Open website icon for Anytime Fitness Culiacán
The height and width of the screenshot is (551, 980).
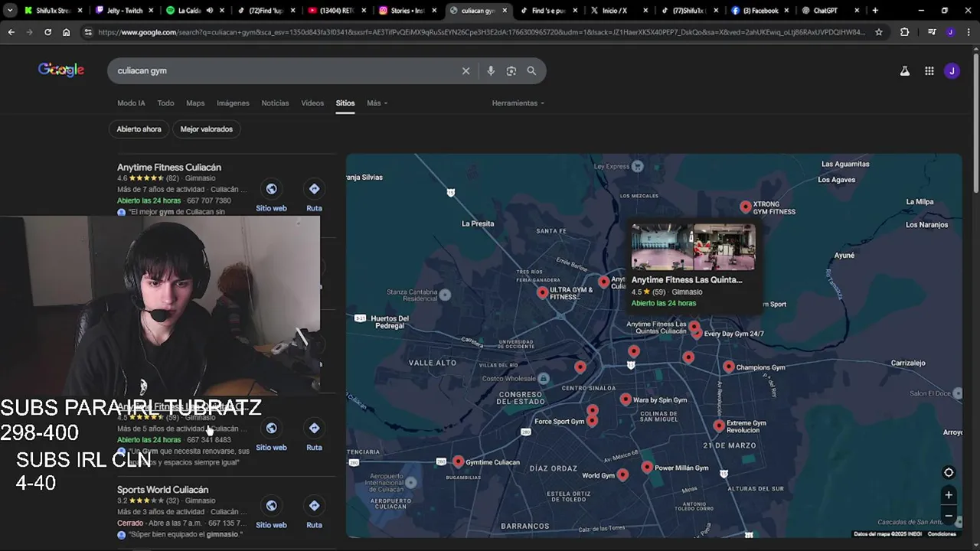(x=271, y=189)
